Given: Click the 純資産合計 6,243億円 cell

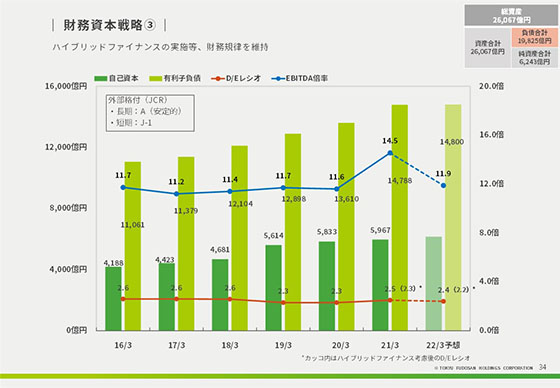Looking at the screenshot, I should click(x=534, y=58).
